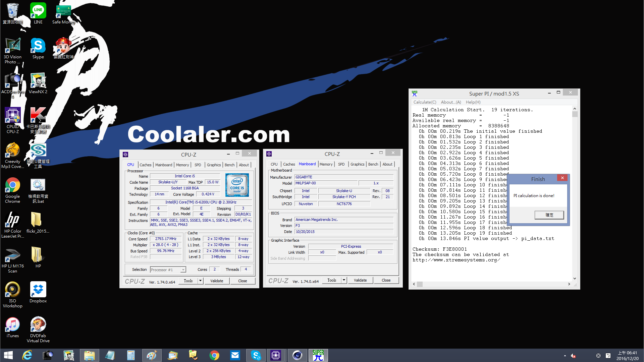Open Calculator from the taskbar
The image size is (644, 362).
click(131, 355)
